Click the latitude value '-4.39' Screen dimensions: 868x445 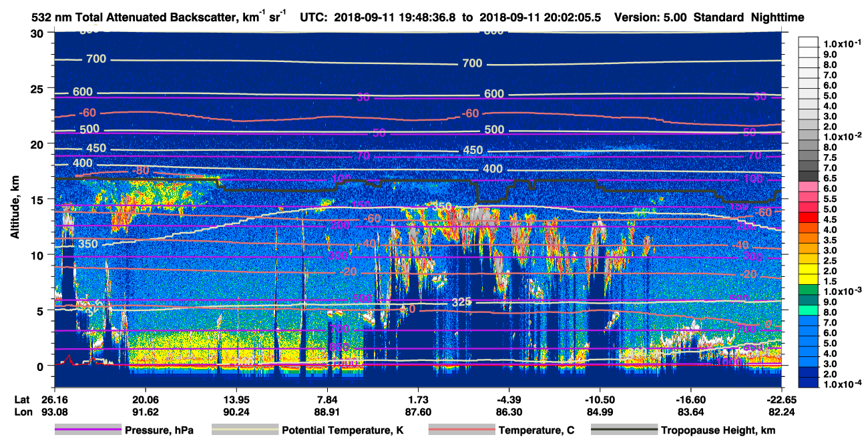509,400
